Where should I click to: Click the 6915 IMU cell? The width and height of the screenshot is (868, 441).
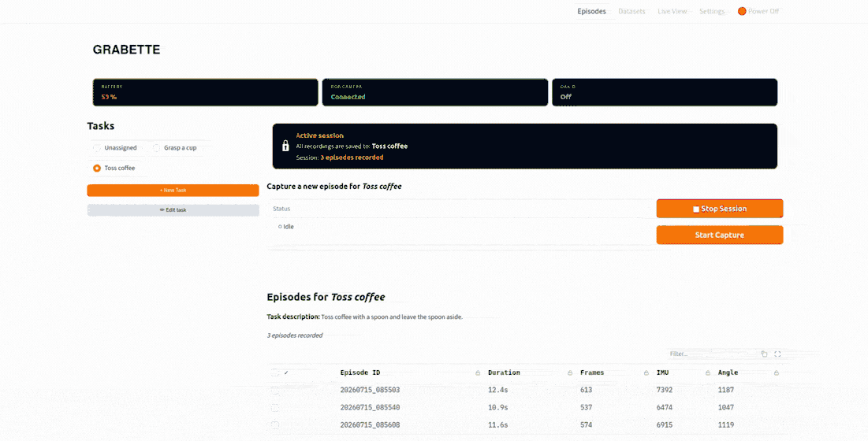click(665, 425)
